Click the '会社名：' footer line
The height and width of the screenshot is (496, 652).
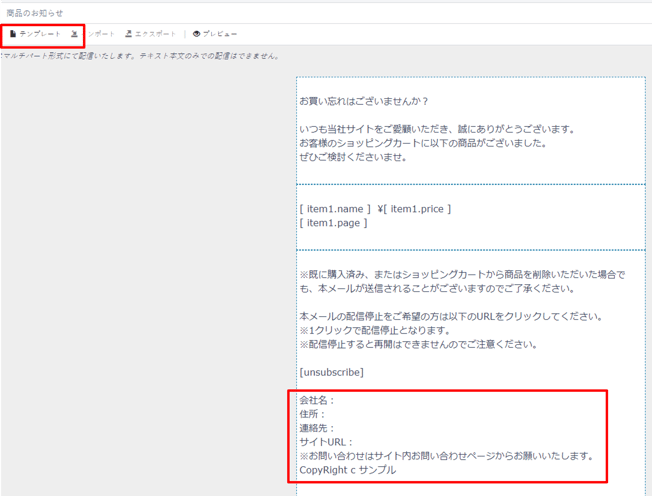pos(317,400)
